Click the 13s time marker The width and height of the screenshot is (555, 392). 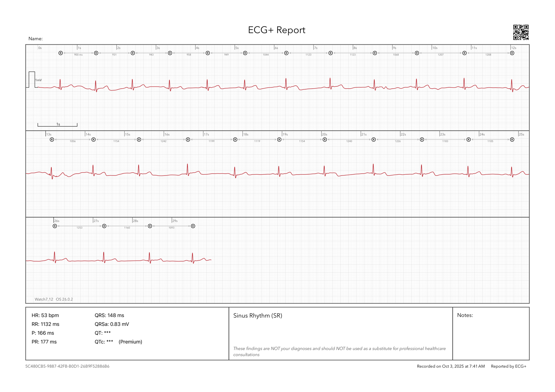[49, 134]
